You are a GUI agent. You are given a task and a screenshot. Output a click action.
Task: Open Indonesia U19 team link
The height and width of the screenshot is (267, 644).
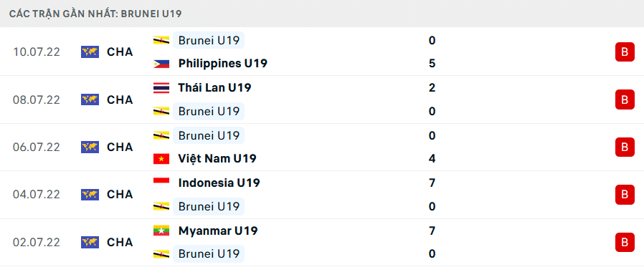(219, 183)
